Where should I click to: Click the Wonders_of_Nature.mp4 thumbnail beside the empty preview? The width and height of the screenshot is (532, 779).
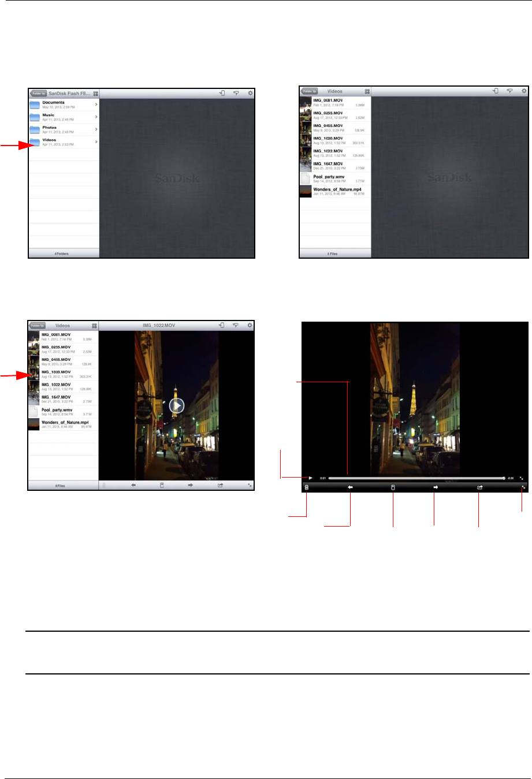coord(306,191)
